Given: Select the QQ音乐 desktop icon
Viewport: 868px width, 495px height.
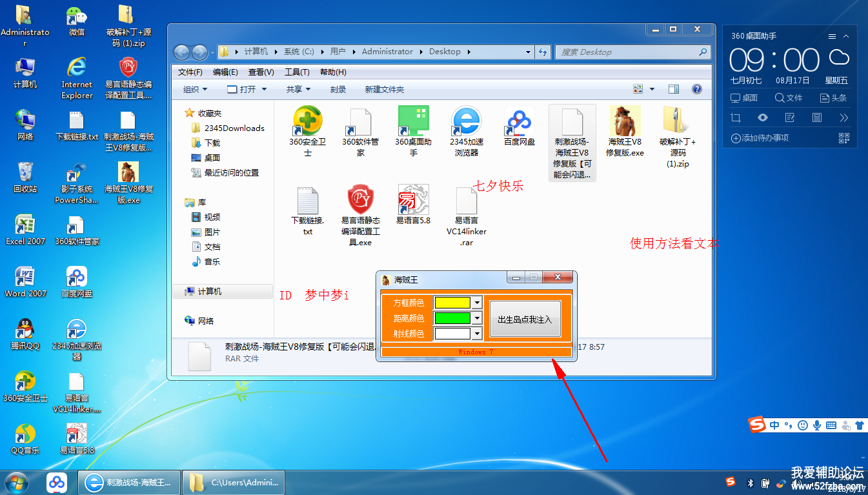Looking at the screenshot, I should 25,439.
